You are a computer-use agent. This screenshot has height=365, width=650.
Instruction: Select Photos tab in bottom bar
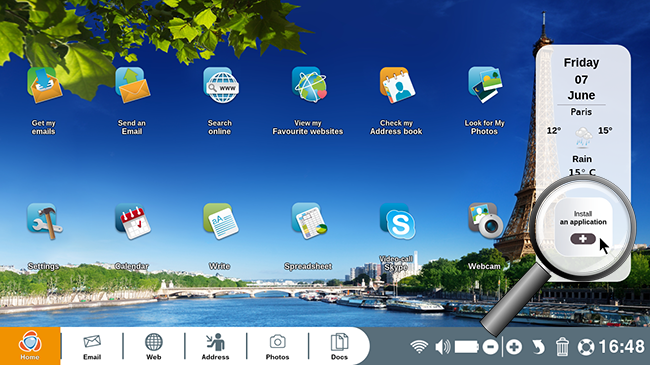(x=277, y=347)
